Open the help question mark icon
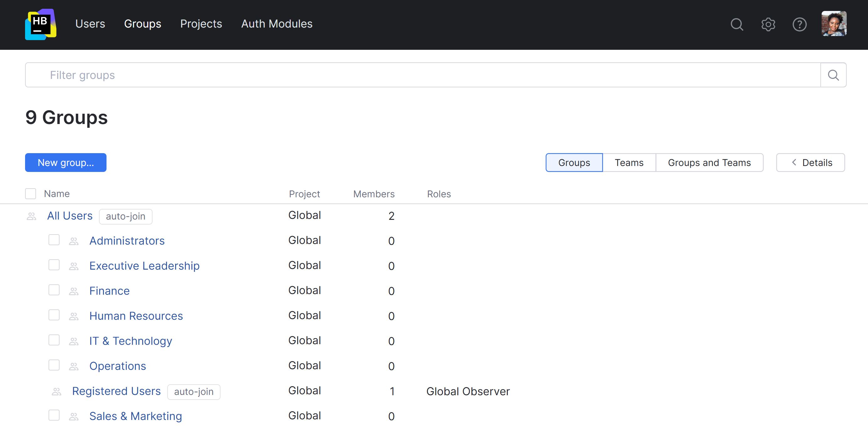This screenshot has height=440, width=868. [x=799, y=24]
